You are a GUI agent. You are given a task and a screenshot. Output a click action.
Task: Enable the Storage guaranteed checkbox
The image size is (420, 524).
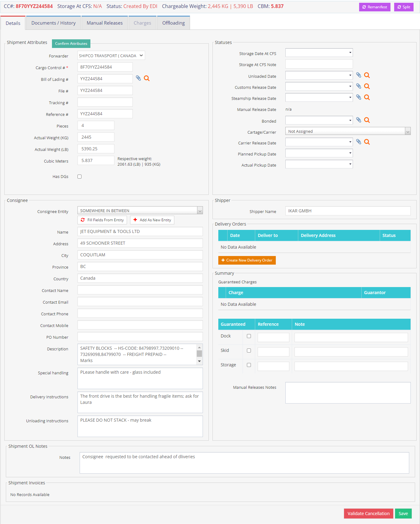tap(249, 365)
